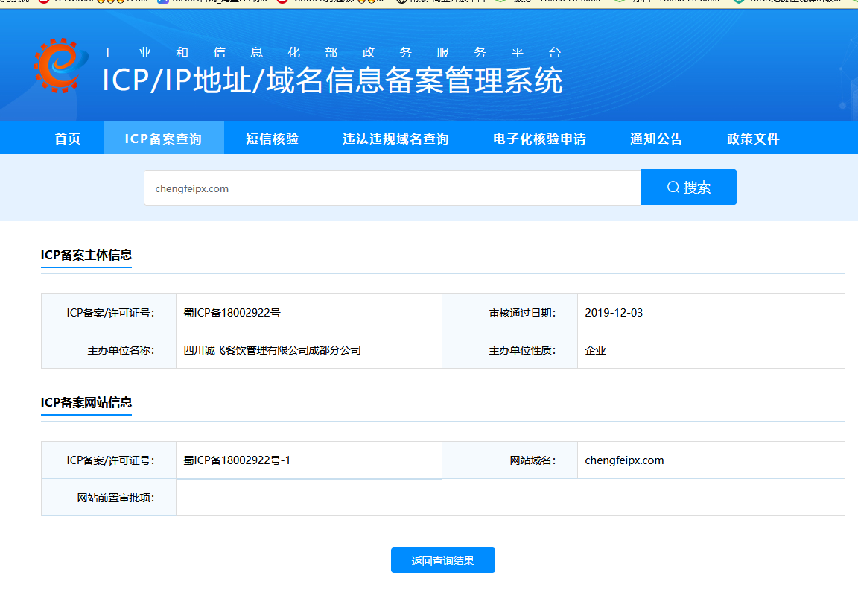This screenshot has width=858, height=616.
Task: Click the magnifier icon in the 搜索 button
Action: [x=673, y=188]
